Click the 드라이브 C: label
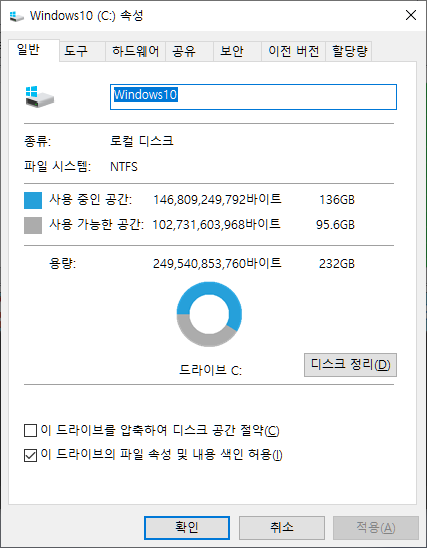 click(210, 370)
